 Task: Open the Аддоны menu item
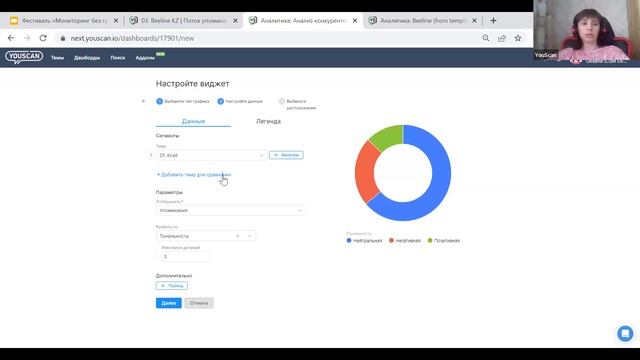coord(145,58)
